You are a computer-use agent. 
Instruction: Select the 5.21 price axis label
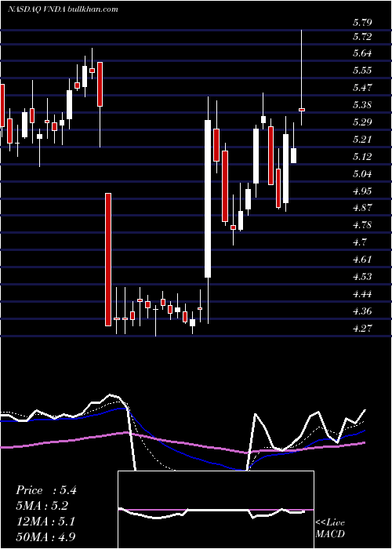pyautogui.click(x=362, y=140)
